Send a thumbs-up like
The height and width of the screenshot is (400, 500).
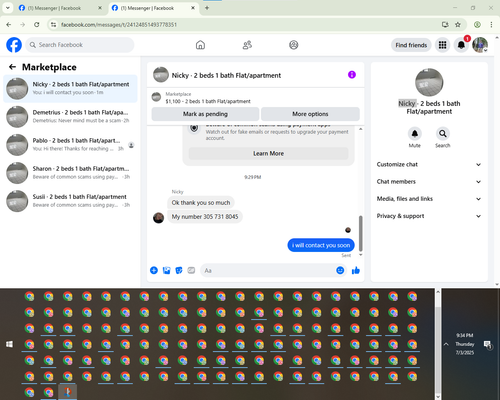pyautogui.click(x=356, y=270)
